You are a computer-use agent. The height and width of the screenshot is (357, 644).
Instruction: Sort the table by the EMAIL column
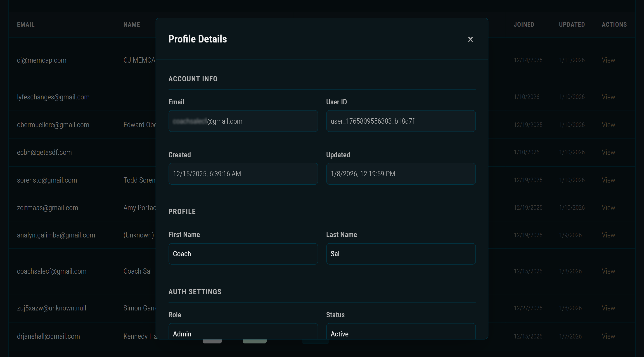[x=26, y=24]
